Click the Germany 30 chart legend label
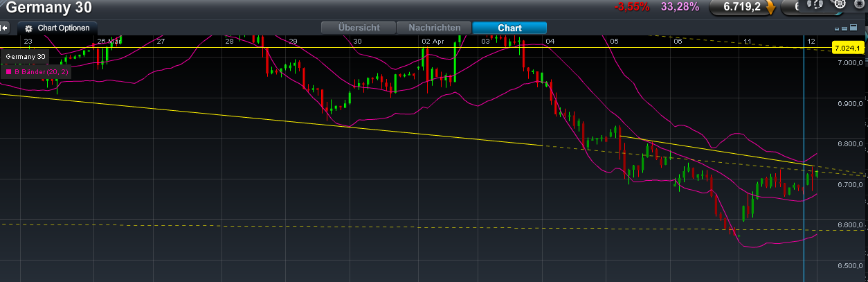This screenshot has height=282, width=868. (x=26, y=56)
